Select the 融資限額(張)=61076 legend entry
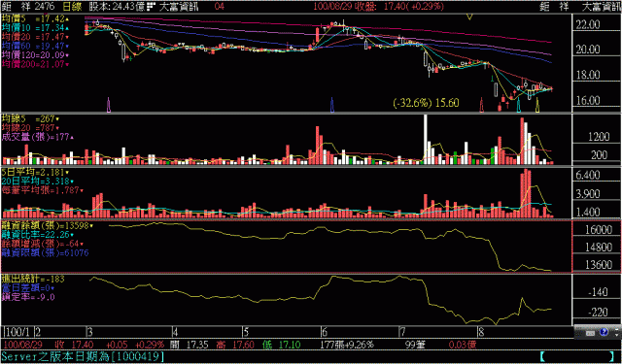The height and width of the screenshot is (364, 622). [46, 252]
